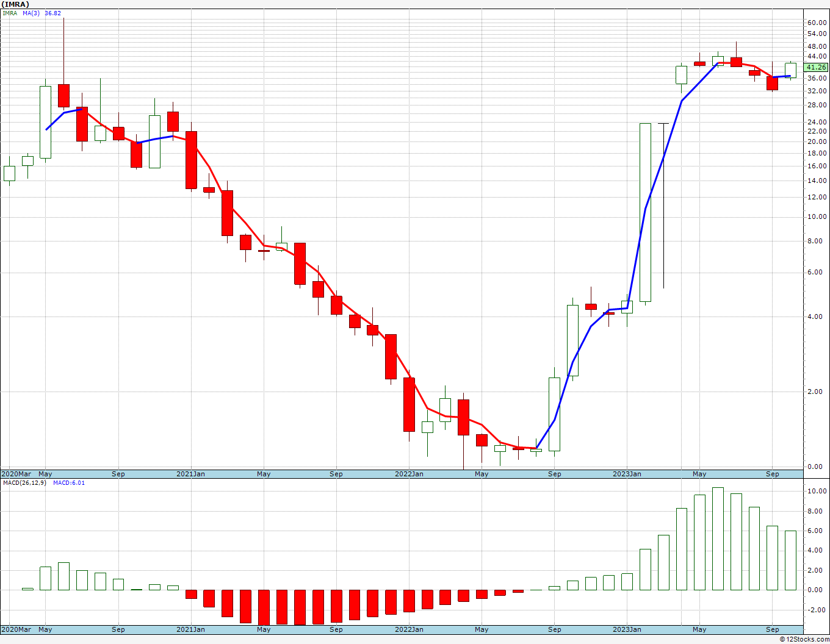Click the 22.00 price axis label
830x644 pixels.
coord(817,131)
